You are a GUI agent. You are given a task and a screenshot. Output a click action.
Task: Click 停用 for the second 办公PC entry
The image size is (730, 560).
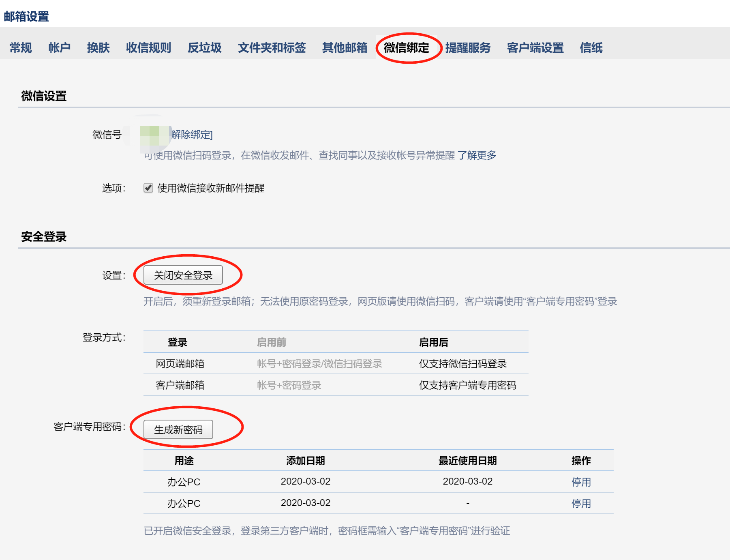581,503
